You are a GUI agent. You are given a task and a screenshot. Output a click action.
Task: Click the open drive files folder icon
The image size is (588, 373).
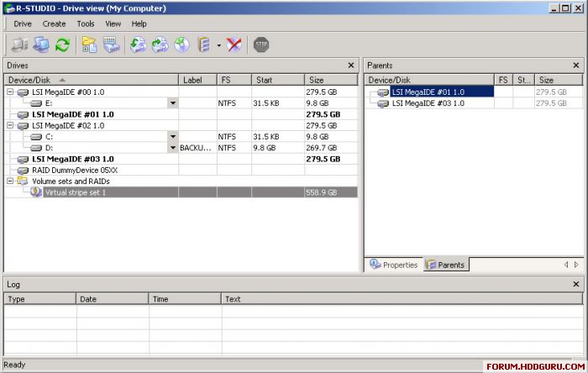coord(89,45)
